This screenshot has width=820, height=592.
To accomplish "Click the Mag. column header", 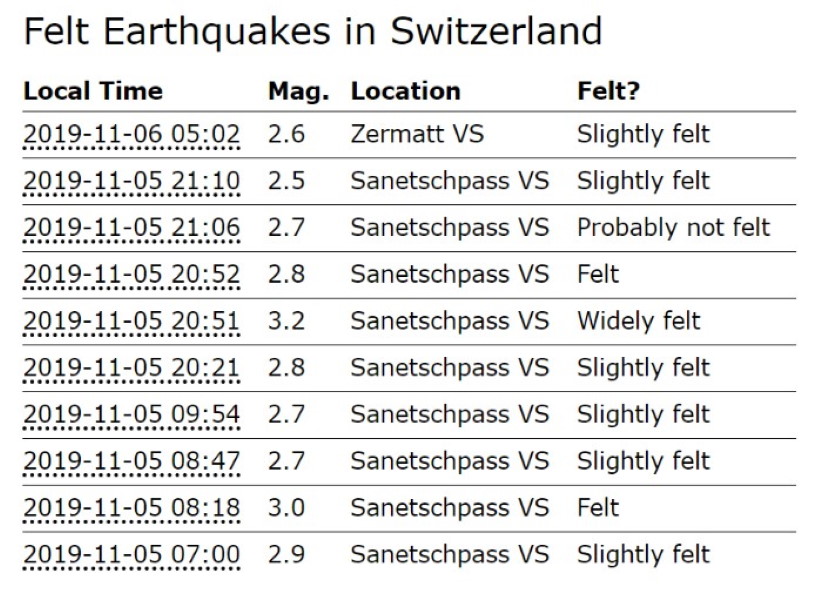I will click(298, 91).
